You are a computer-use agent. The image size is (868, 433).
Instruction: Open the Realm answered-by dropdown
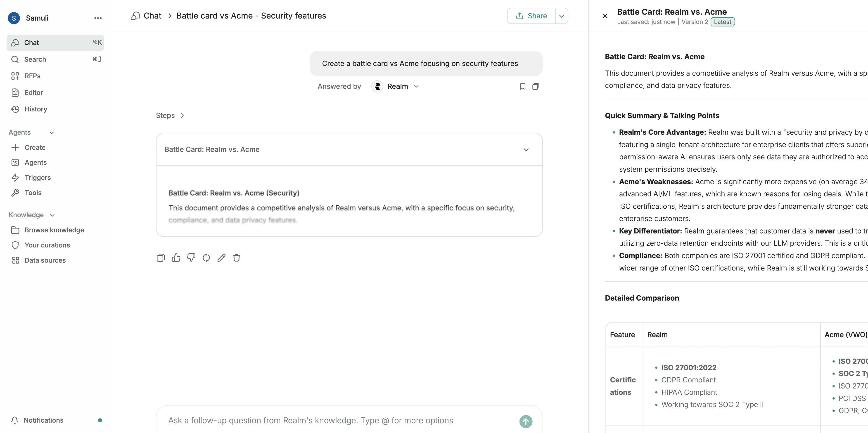pyautogui.click(x=416, y=87)
